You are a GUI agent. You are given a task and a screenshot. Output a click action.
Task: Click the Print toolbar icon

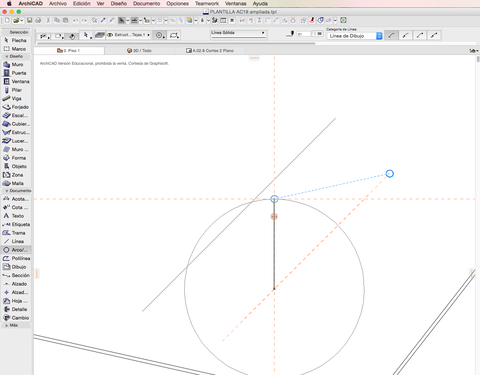38,21
